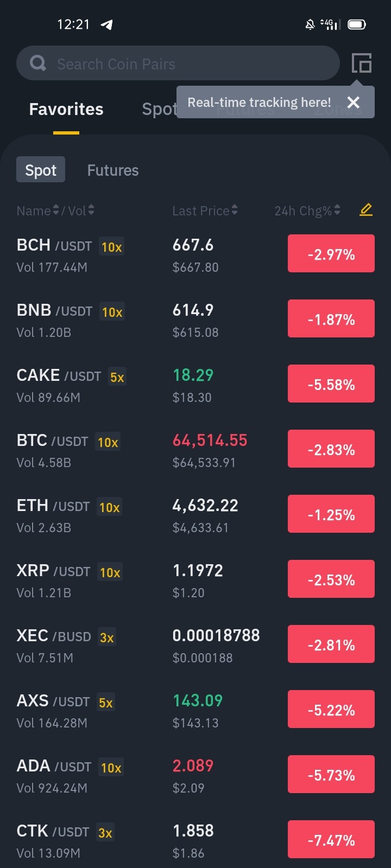This screenshot has width=391, height=868.
Task: Select the Favorites tab
Action: click(66, 109)
